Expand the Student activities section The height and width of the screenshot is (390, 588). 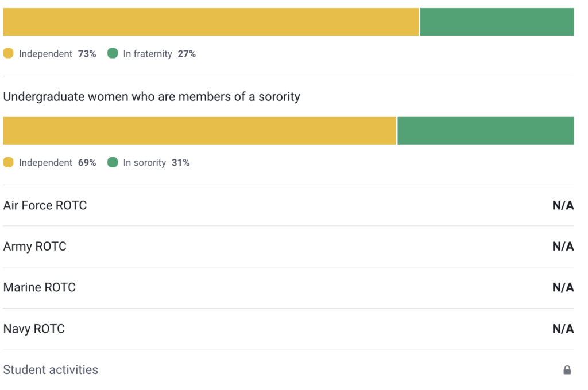(x=51, y=370)
